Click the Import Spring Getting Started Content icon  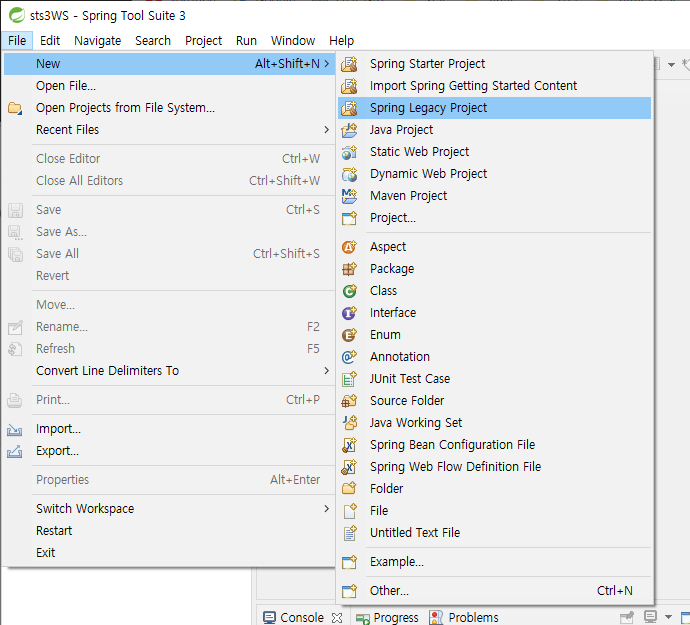349,86
